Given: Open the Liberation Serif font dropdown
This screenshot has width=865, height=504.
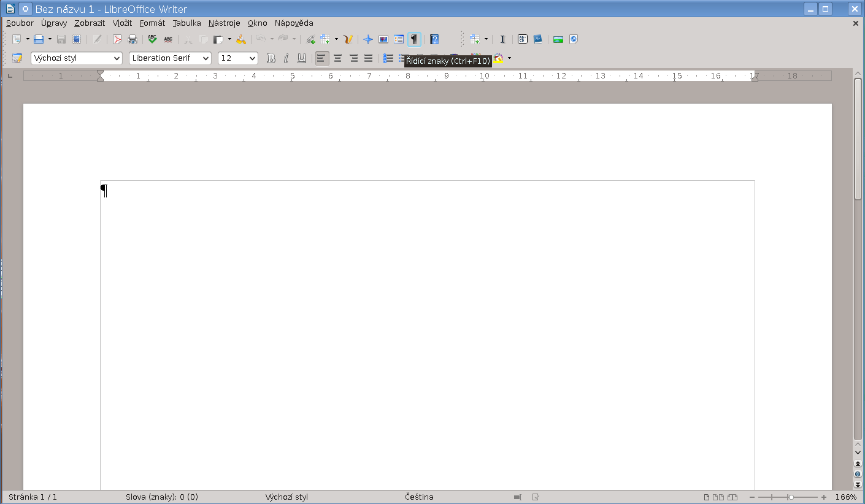Looking at the screenshot, I should point(206,58).
